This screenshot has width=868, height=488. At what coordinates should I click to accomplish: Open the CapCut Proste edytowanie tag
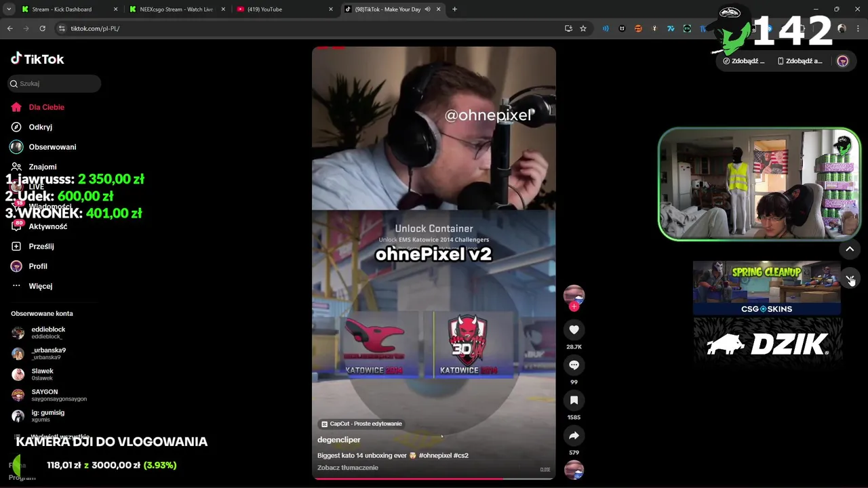pyautogui.click(x=361, y=424)
